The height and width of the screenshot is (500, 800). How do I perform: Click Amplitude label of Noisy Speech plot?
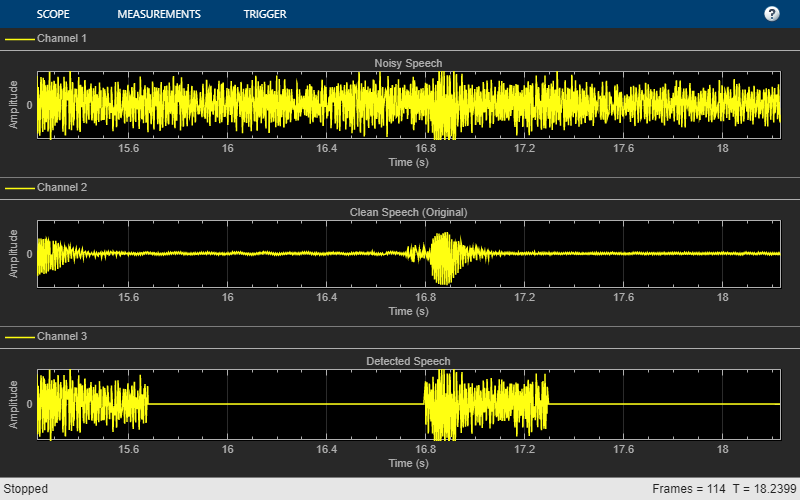(14, 105)
